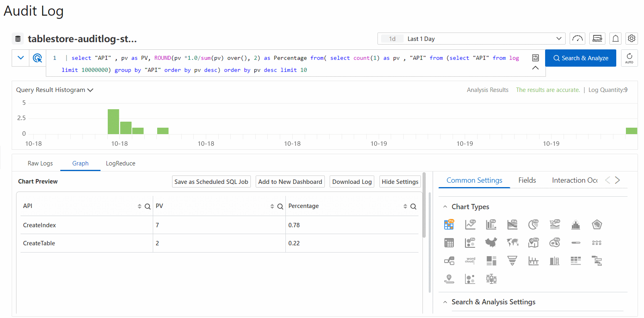Viewport: 644px width, 318px height.
Task: Switch to the Raw Logs tab
Action: (40, 163)
